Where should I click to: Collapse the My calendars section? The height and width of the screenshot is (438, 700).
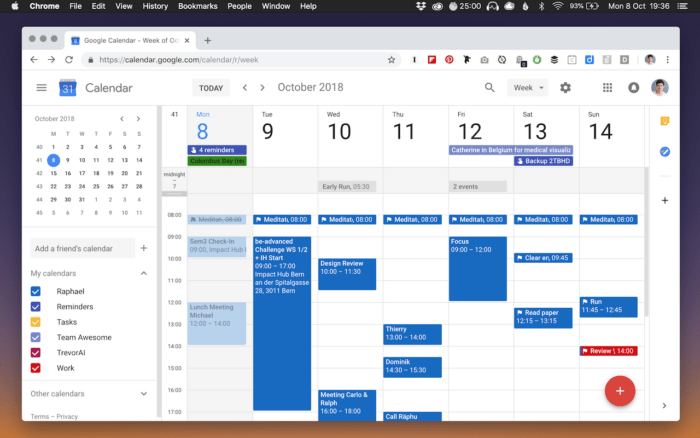(x=144, y=273)
